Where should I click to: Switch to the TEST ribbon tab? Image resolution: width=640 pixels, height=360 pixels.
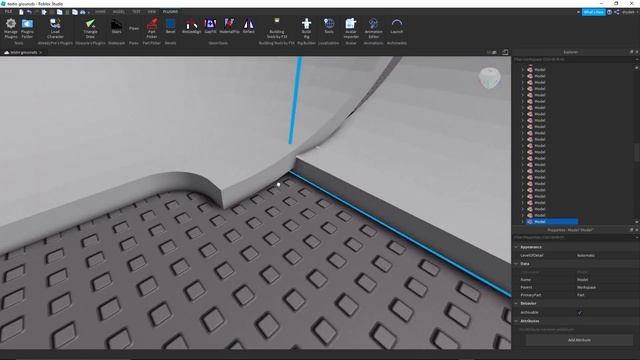[136, 12]
